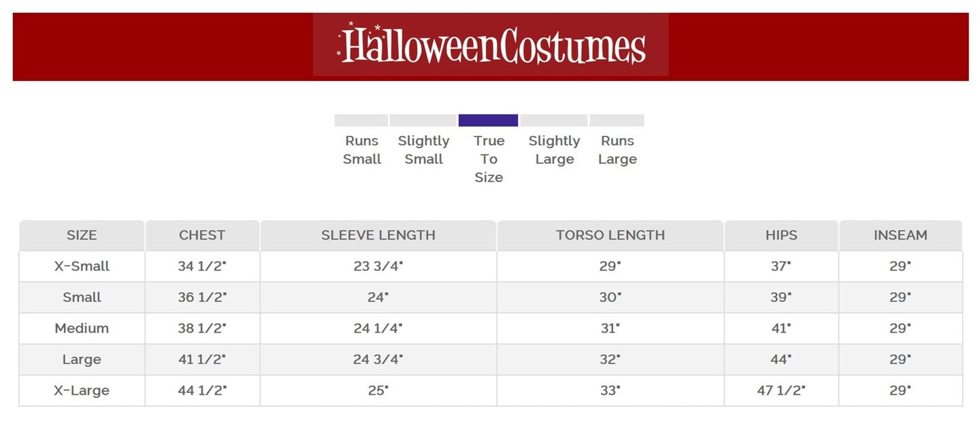Click the Runs Large fit bar
The image size is (980, 425).
click(x=617, y=120)
